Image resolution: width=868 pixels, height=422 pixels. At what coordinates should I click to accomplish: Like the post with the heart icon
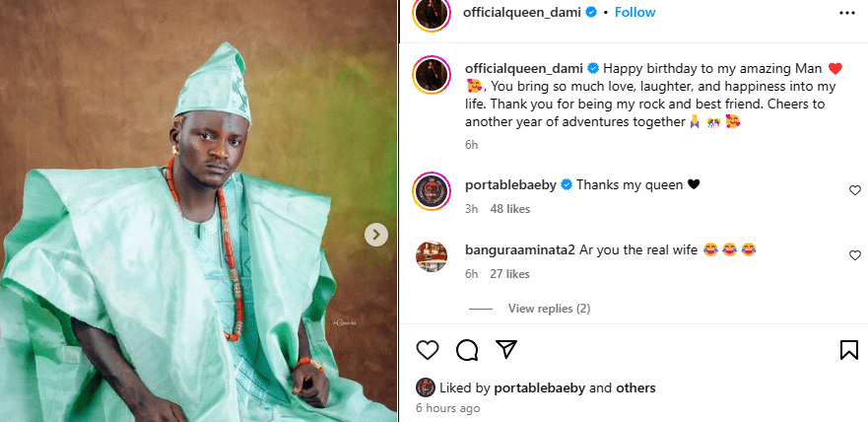[427, 349]
